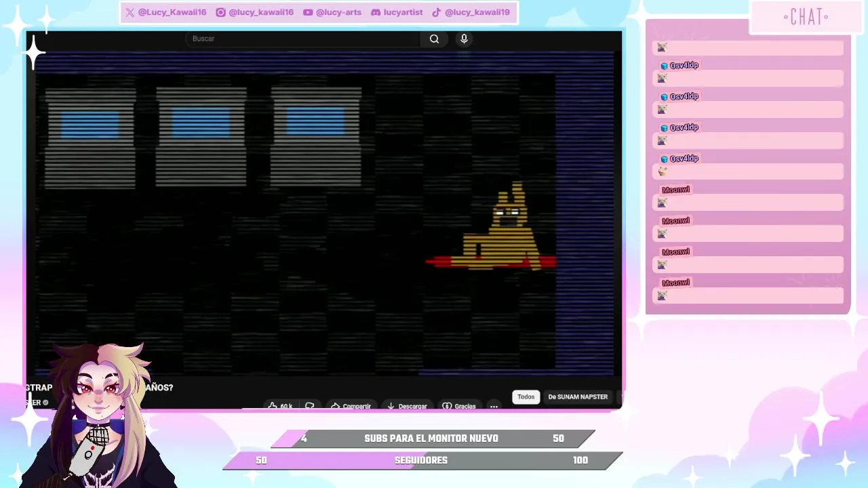Click the TikTok handle @lucy_kawaii19
The width and height of the screenshot is (868, 488).
click(471, 12)
